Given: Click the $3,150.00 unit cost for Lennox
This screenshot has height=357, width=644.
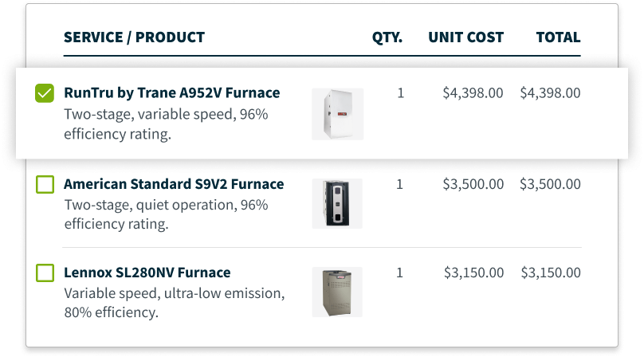Looking at the screenshot, I should click(473, 273).
